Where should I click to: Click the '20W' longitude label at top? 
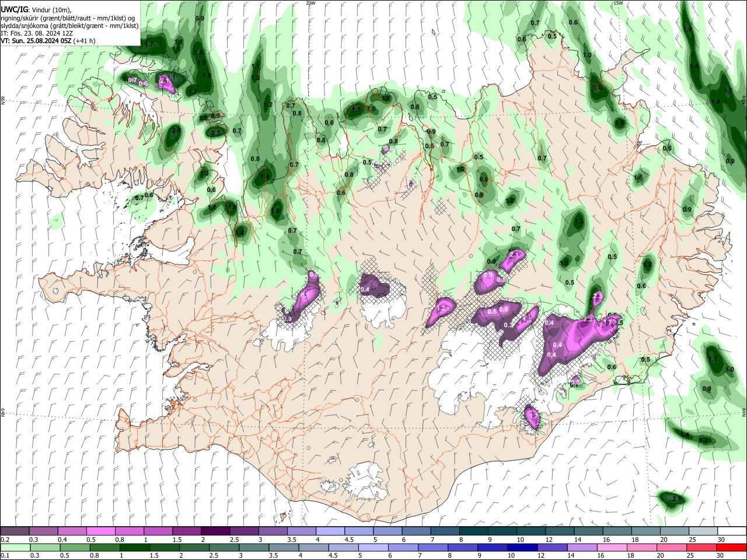point(310,3)
